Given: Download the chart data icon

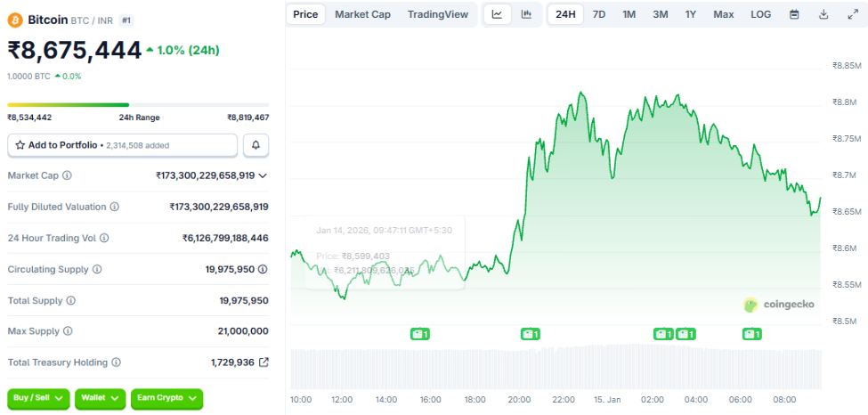Looking at the screenshot, I should 823,14.
